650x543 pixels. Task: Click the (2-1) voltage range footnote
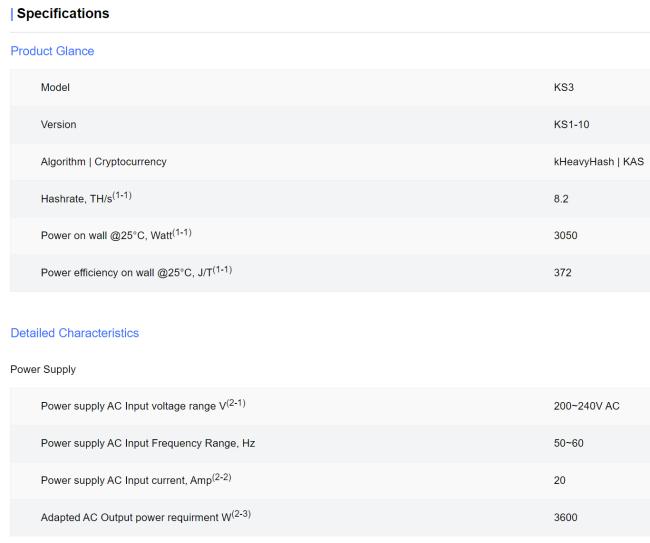coord(235,402)
